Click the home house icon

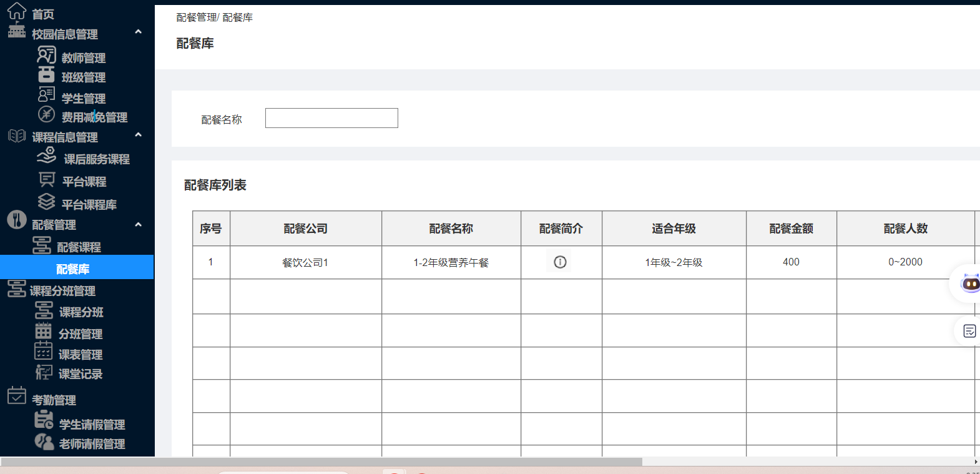pos(17,11)
